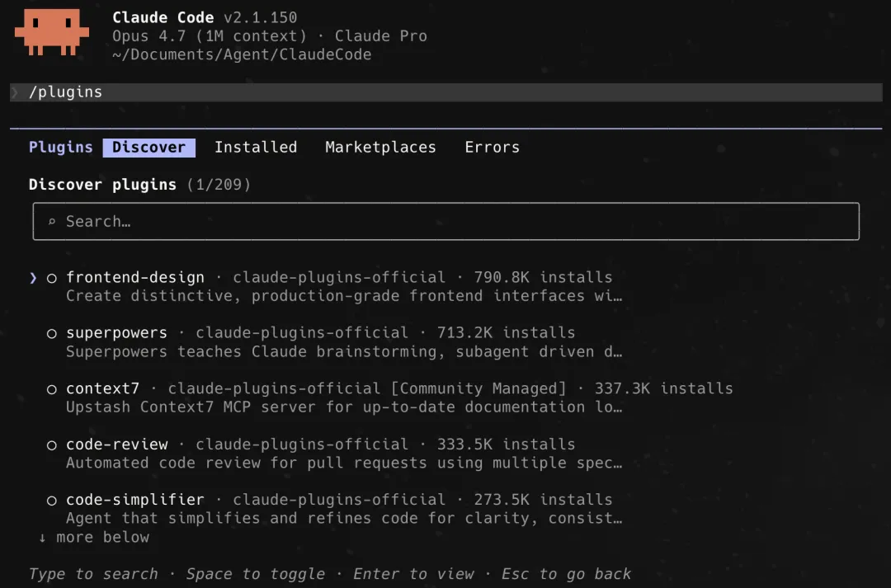This screenshot has width=891, height=588.
Task: Click the magnifier icon in search box
Action: (52, 222)
